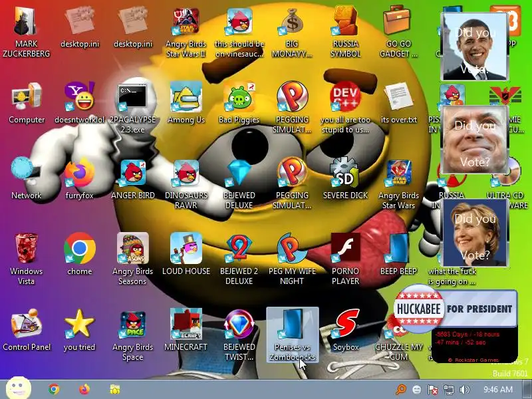
Task: Open the GO GO GADGET briefcase icon
Action: pyautogui.click(x=398, y=32)
